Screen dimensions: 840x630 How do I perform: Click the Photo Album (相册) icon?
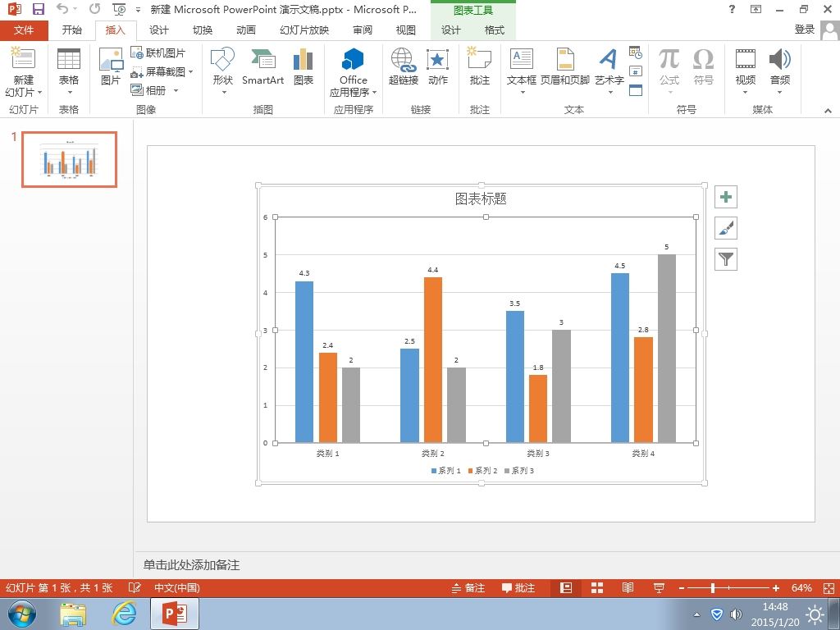[x=148, y=90]
